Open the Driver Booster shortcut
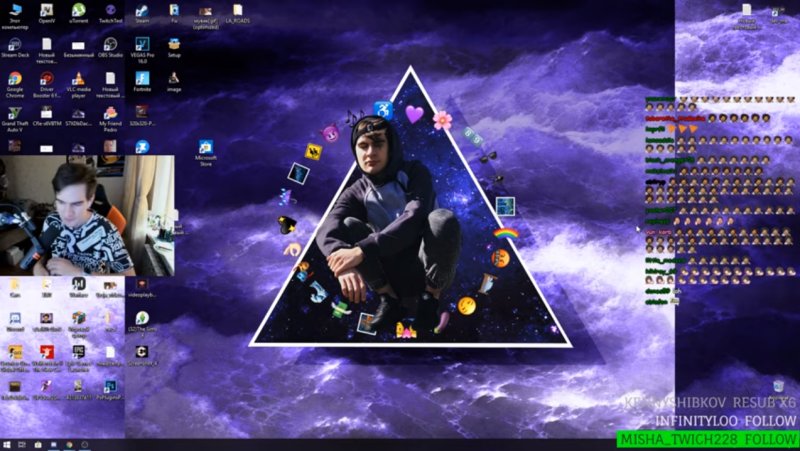The width and height of the screenshot is (800, 451). (x=46, y=79)
